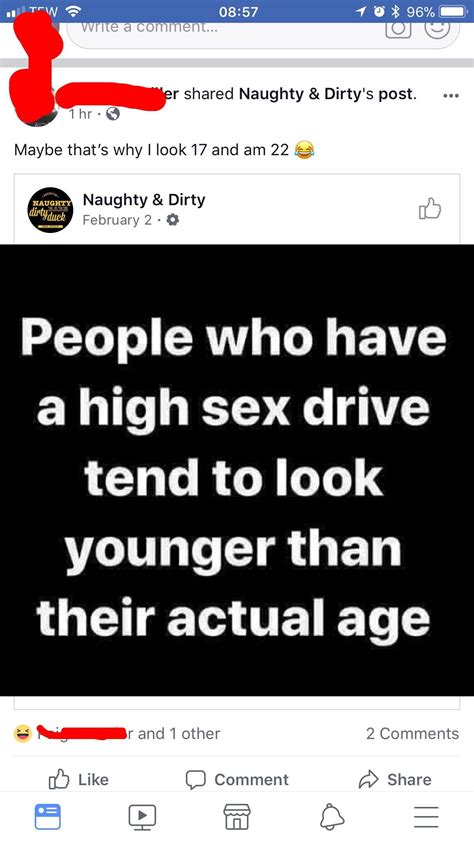Like the Naughty & Dirty page thumbs-up
This screenshot has height=842, width=474.
[429, 209]
